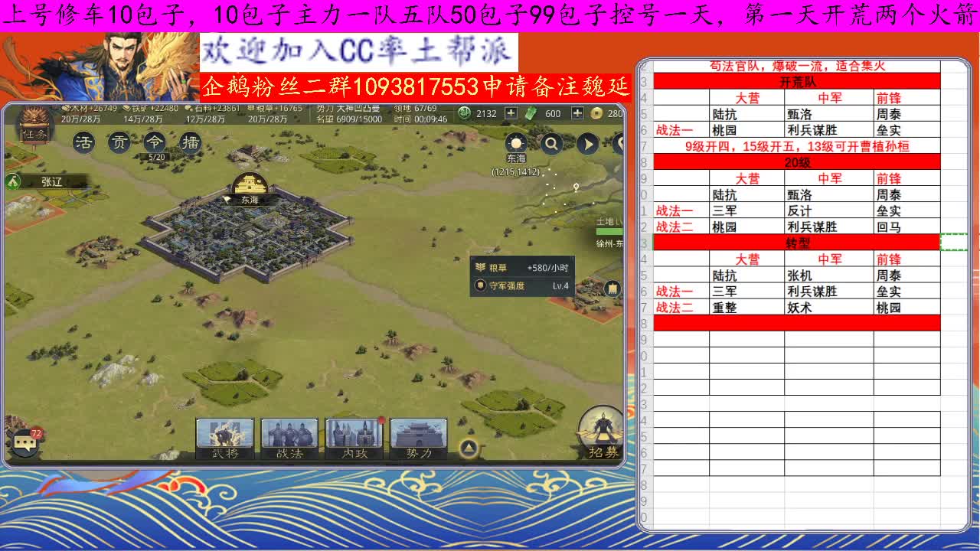Image resolution: width=980 pixels, height=551 pixels.
Task: Select the red 转型 header row
Action: (796, 243)
